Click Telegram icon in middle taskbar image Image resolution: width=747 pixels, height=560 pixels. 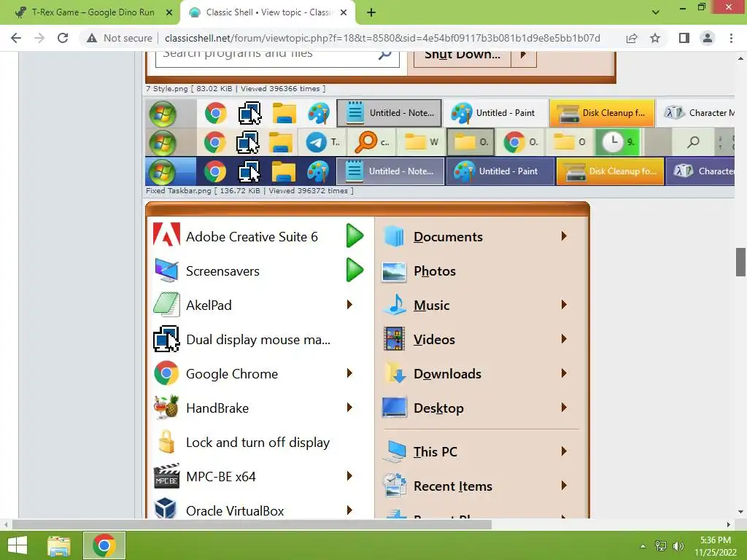[317, 142]
